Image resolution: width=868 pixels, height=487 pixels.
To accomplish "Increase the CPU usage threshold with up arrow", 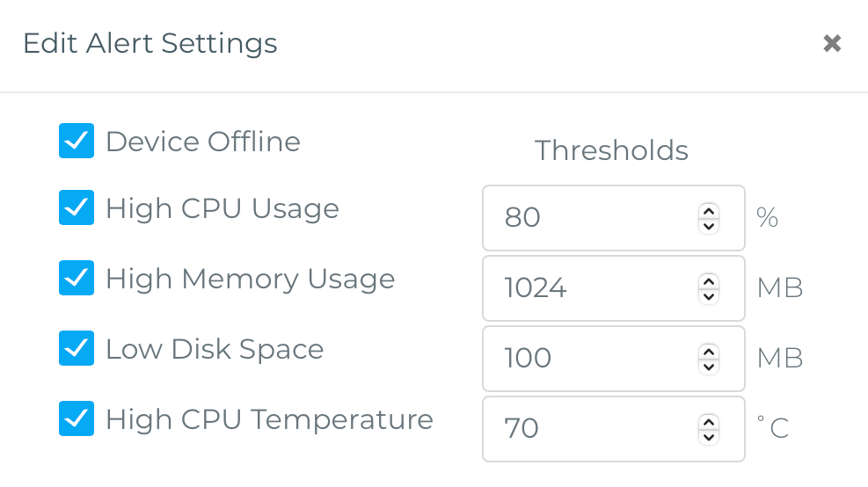I will [708, 210].
